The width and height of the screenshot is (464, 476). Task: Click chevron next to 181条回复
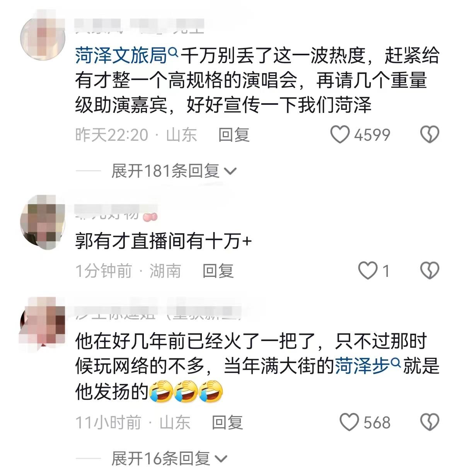[x=230, y=172]
